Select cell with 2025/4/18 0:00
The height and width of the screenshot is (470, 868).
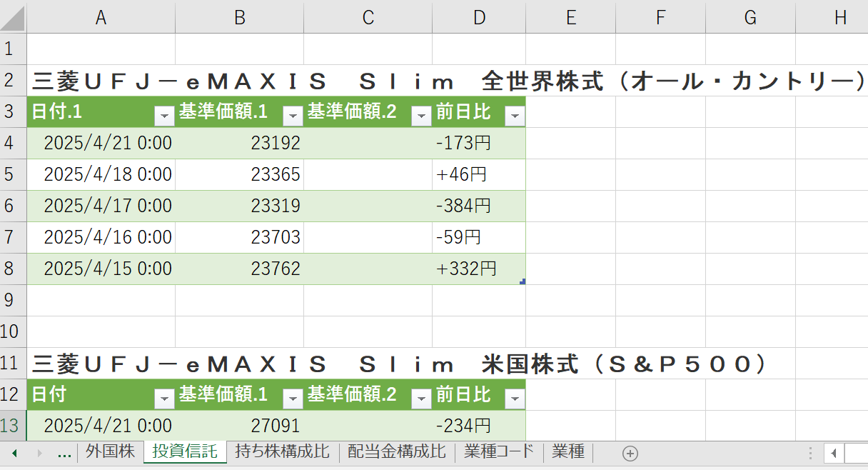click(x=101, y=174)
